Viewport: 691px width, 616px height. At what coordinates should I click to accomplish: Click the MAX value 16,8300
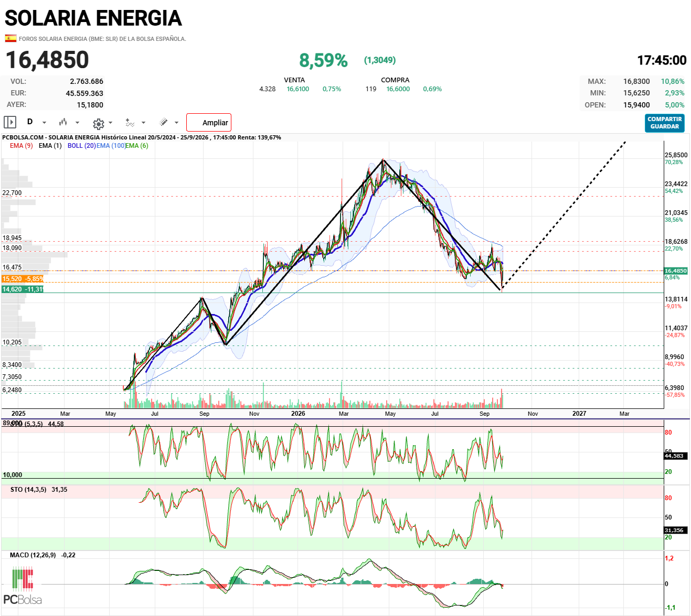tap(636, 81)
